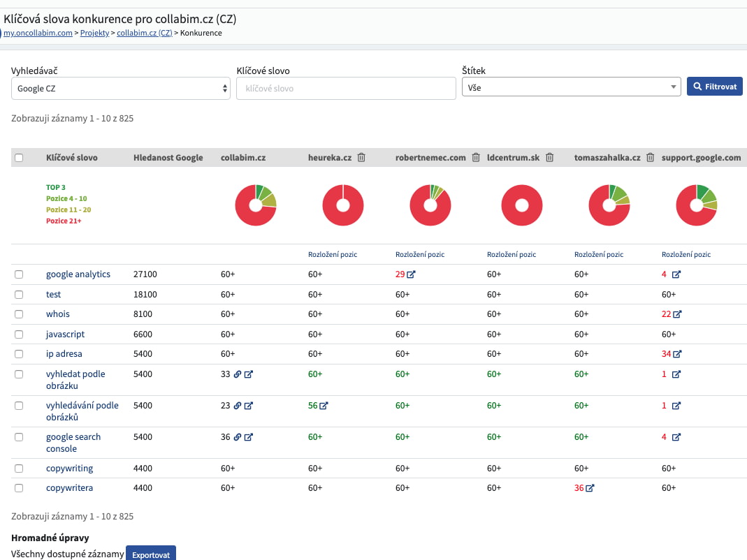Open tomaszahalka.cz external link for copywritera position 36
Image resolution: width=747 pixels, height=560 pixels.
[590, 488]
